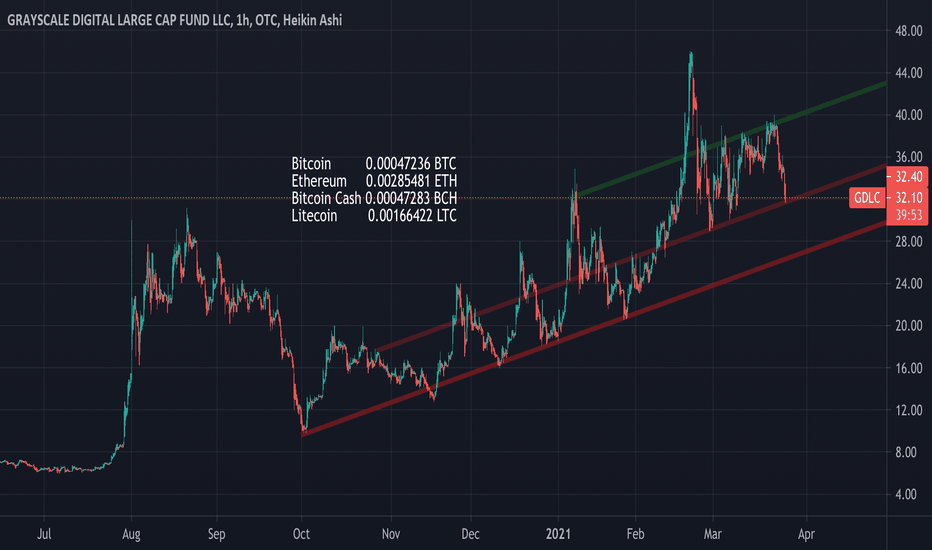This screenshot has width=932, height=550.
Task: Click the 20.00 price axis label
Action: pos(908,326)
